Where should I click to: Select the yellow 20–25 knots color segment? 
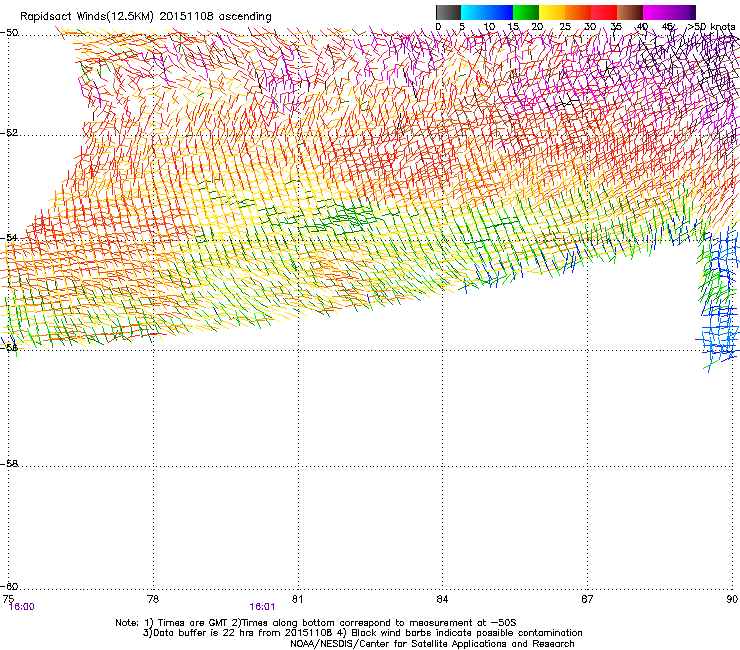click(x=552, y=12)
